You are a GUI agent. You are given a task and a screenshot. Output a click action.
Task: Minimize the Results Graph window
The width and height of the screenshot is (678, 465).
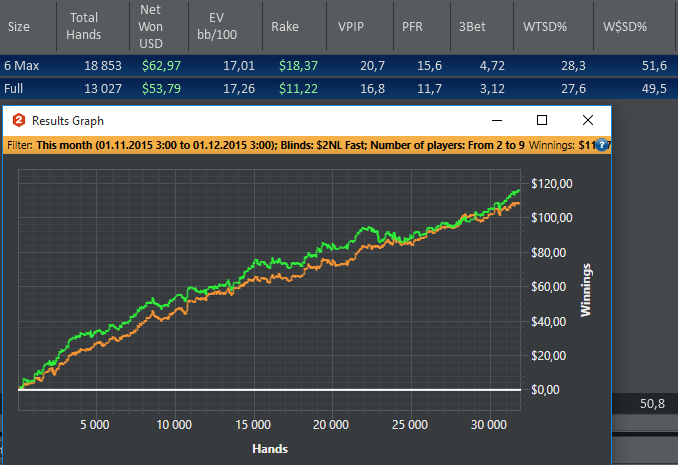[497, 120]
